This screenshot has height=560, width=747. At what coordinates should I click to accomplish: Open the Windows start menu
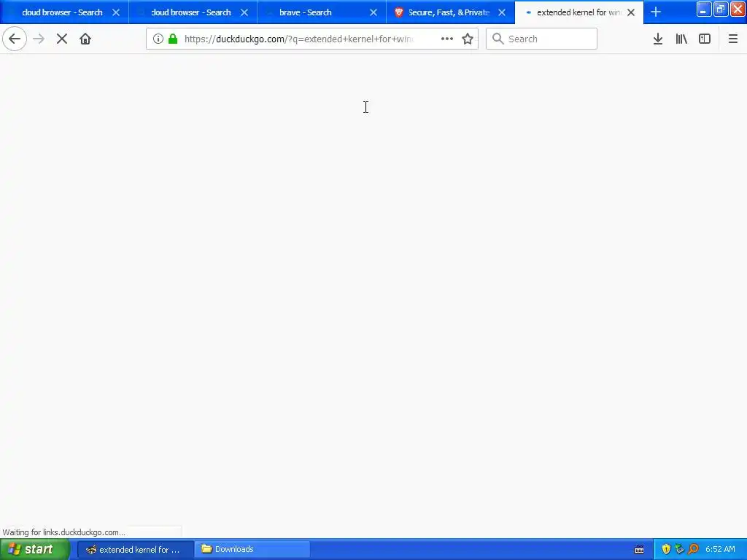click(x=35, y=550)
